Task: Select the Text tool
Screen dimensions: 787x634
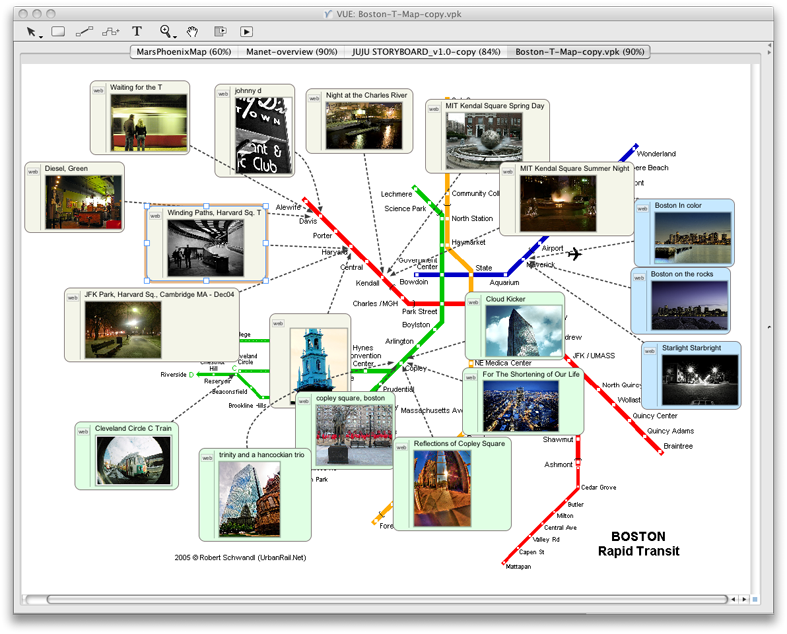Action: (x=137, y=31)
